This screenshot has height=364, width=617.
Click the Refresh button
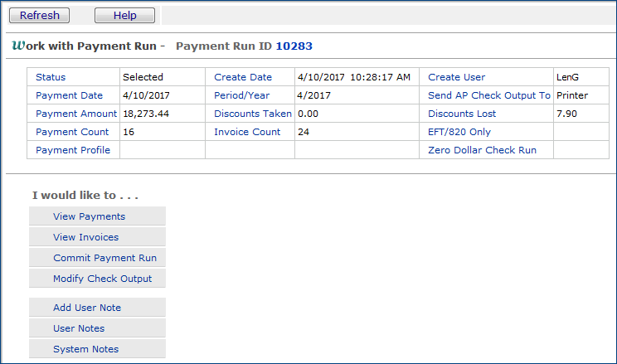[40, 16]
